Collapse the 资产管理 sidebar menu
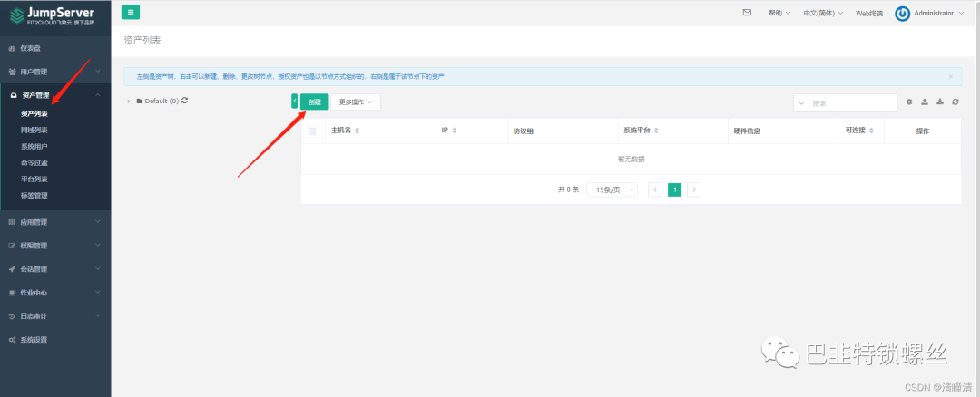This screenshot has width=980, height=397. [55, 95]
